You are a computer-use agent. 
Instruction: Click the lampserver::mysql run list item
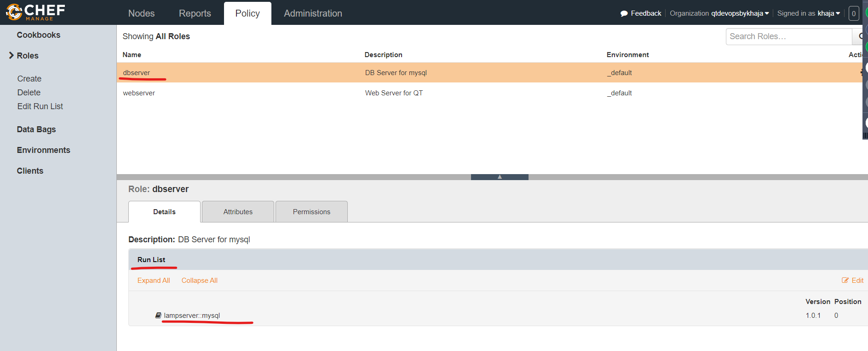(x=192, y=316)
